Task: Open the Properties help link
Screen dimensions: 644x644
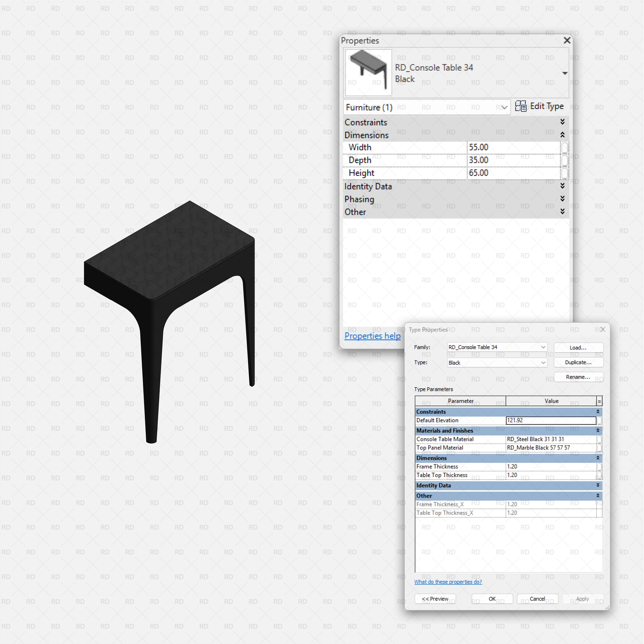Action: tap(372, 336)
